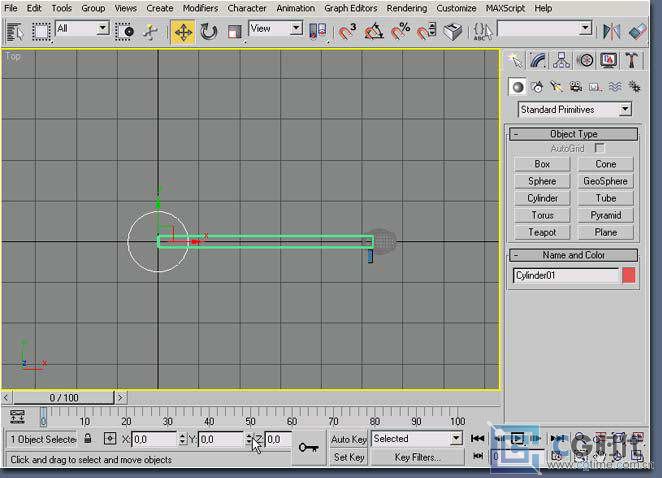662x478 pixels.
Task: Enable the AutoGrid checkbox
Action: coord(599,148)
